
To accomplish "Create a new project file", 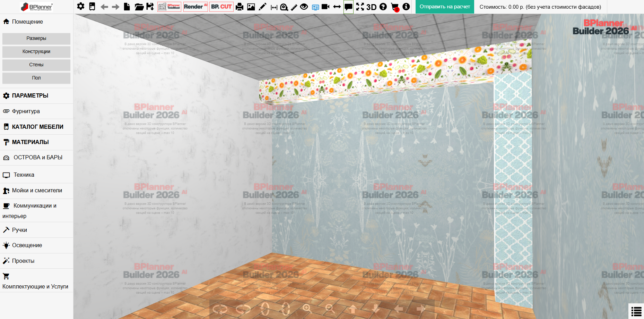I will (x=127, y=7).
